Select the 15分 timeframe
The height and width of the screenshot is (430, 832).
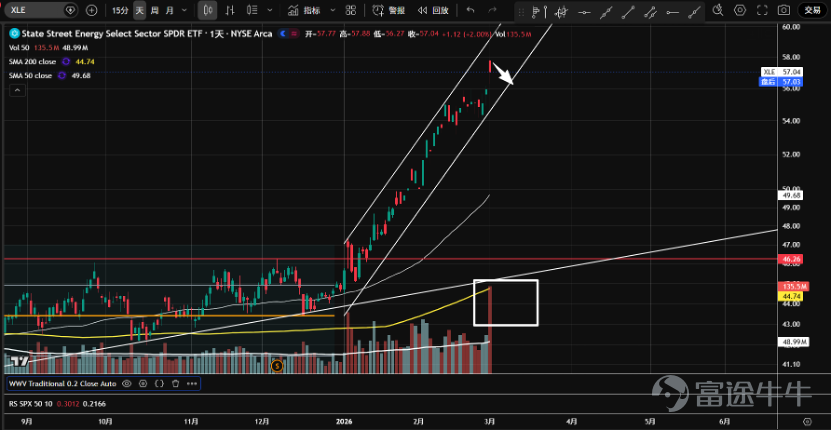point(120,10)
